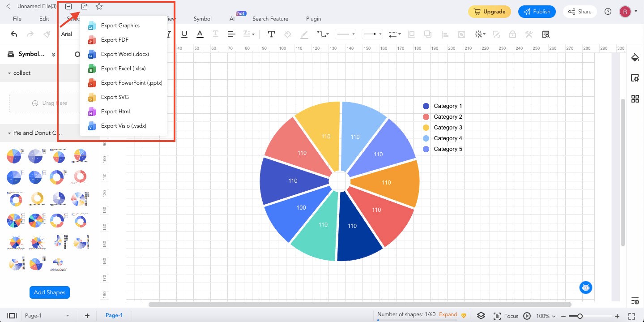The height and width of the screenshot is (322, 644).
Task: Select the Text tool
Action: 271,34
